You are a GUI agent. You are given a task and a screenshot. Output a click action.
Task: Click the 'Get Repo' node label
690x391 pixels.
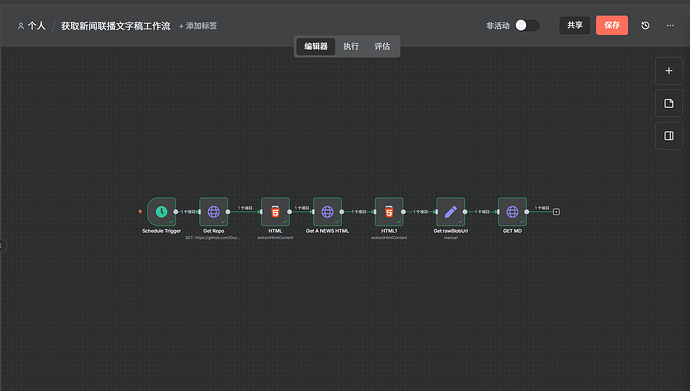coord(213,231)
